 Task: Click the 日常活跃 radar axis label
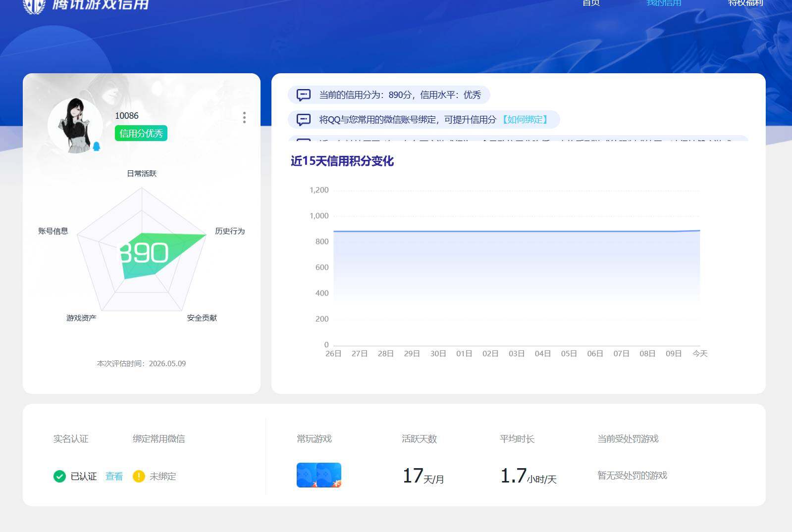coord(142,173)
